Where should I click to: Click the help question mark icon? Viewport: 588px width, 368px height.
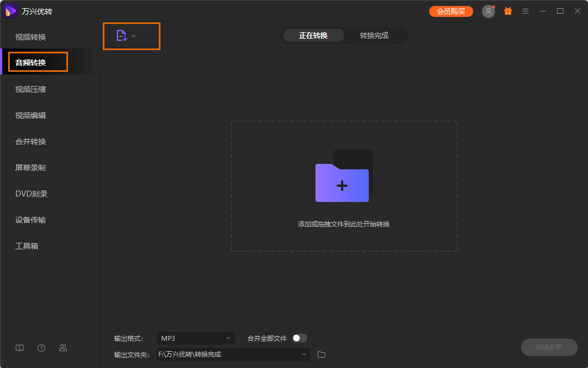pyautogui.click(x=41, y=347)
